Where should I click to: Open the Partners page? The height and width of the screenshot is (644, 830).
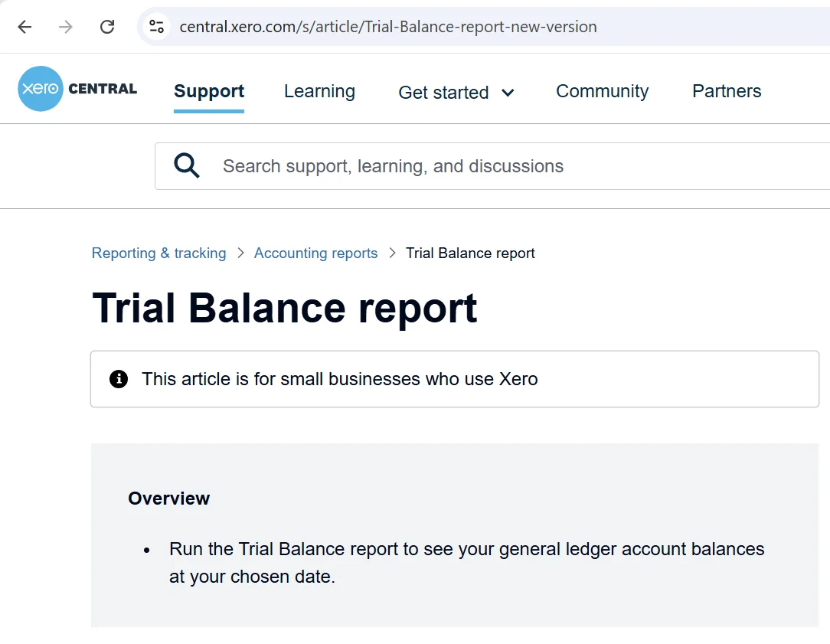(x=726, y=91)
